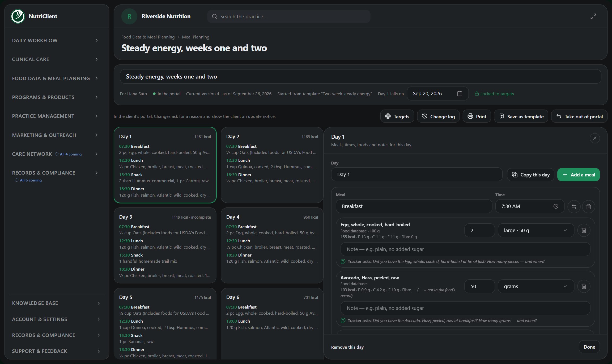This screenshot has width=612, height=364.
Task: Add a meal to Day 1
Action: (x=579, y=175)
